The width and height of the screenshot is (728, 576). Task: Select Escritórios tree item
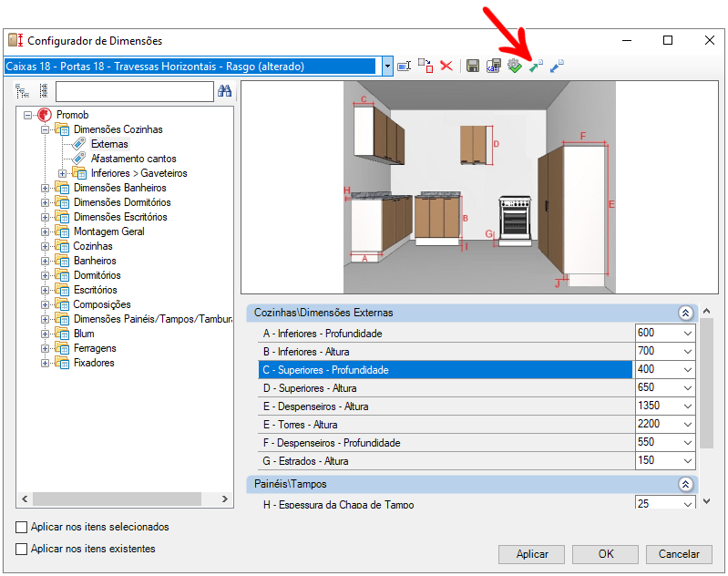point(95,290)
